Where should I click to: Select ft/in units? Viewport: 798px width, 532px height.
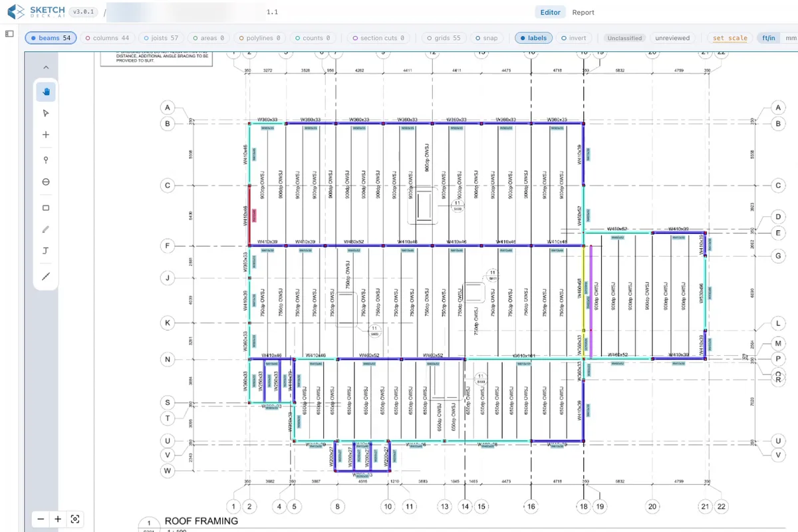[x=768, y=38]
